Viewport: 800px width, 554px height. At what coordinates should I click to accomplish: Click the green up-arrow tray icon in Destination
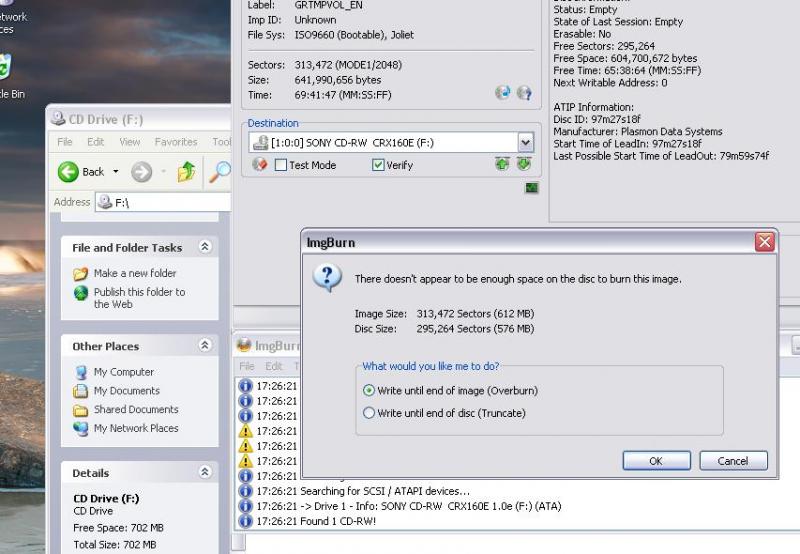tap(502, 164)
